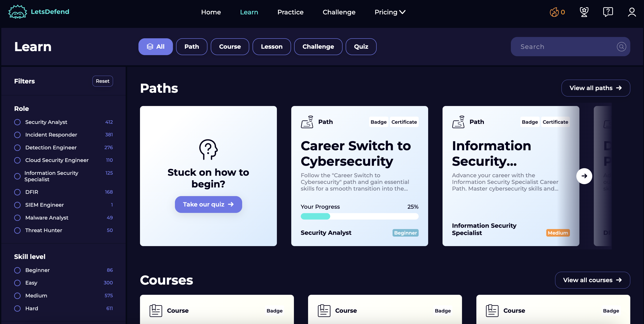Select the Security Analyst role filter
644x324 pixels.
point(17,122)
